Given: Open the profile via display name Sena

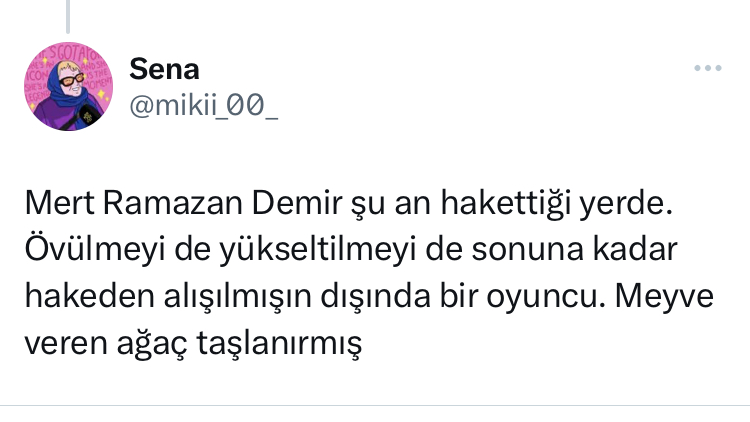Looking at the screenshot, I should (x=164, y=69).
